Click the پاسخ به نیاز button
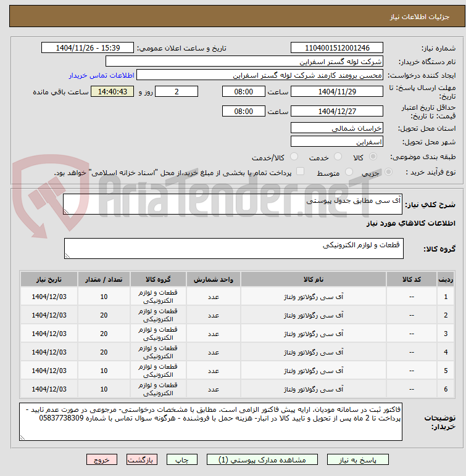This screenshot has height=476, width=466. 358,459
